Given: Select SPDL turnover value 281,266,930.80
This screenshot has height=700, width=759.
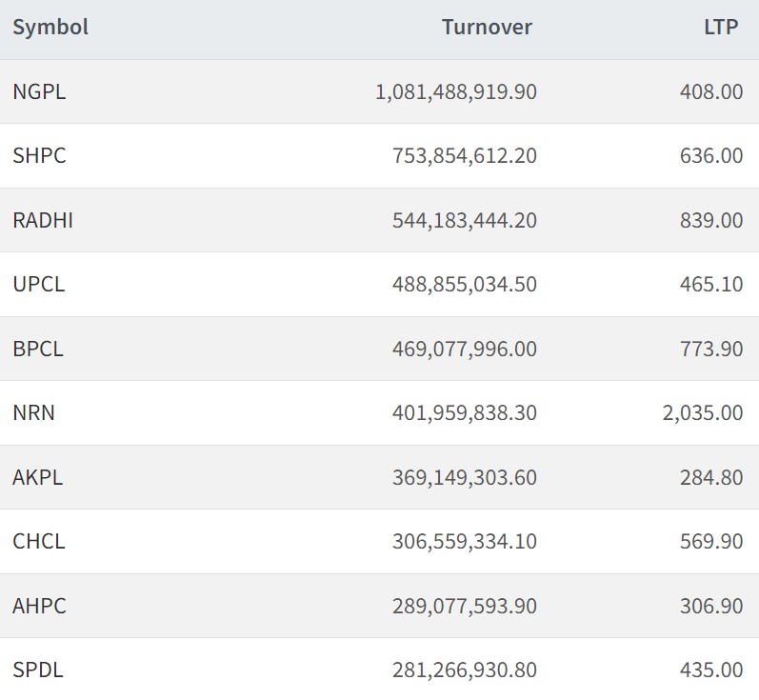Looking at the screenshot, I should 465,670.
